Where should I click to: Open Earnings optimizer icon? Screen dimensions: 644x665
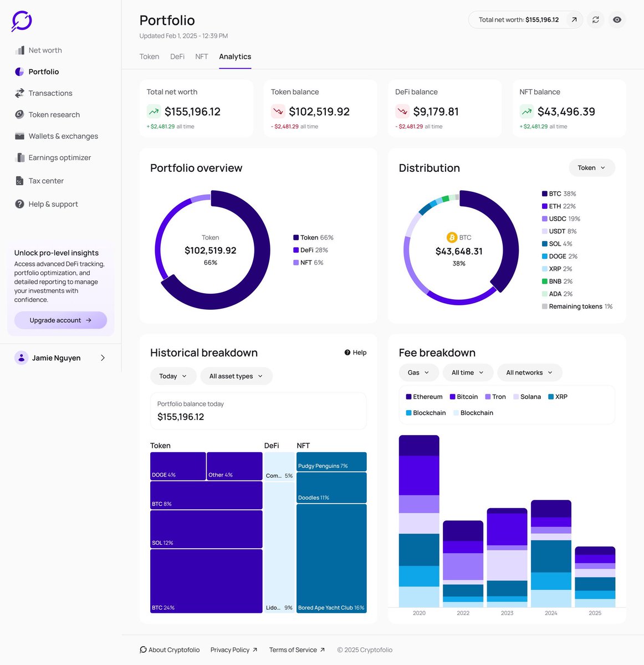click(x=20, y=158)
